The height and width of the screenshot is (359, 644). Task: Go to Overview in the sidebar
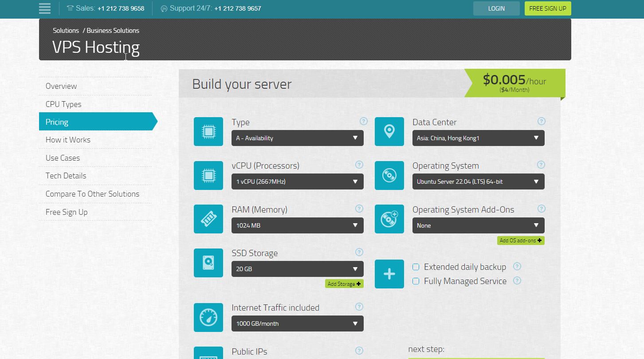(61, 86)
